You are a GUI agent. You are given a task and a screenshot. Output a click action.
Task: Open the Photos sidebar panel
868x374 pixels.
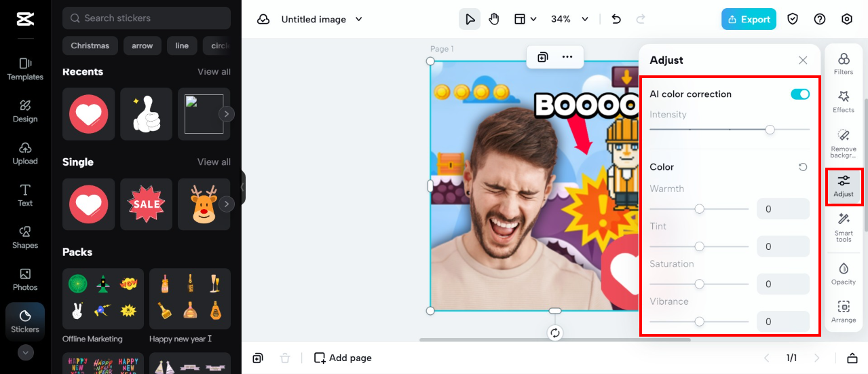point(25,280)
